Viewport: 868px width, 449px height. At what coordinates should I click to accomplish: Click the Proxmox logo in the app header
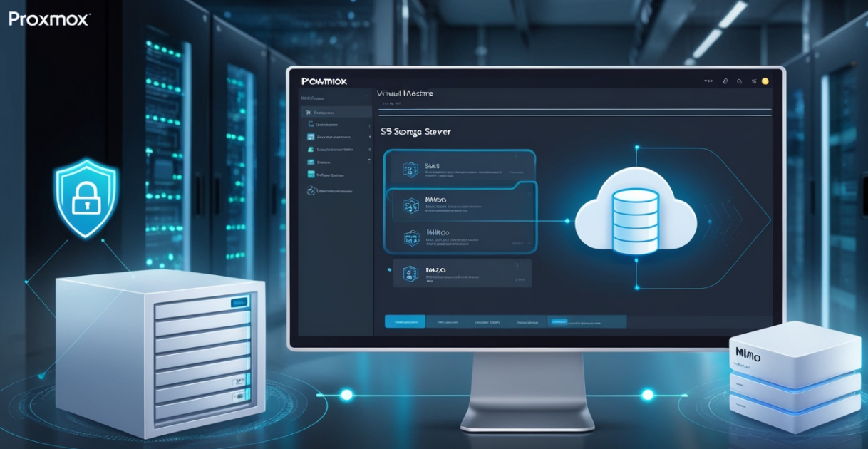click(x=324, y=81)
